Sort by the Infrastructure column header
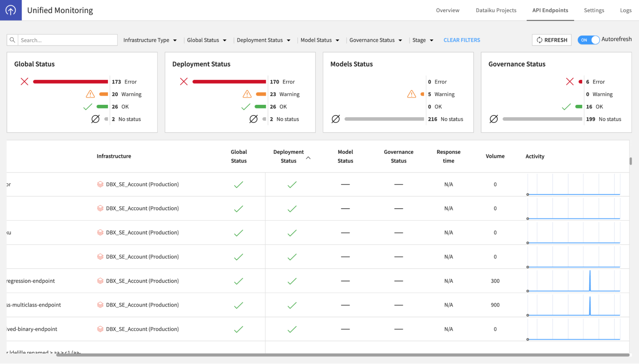 114,156
